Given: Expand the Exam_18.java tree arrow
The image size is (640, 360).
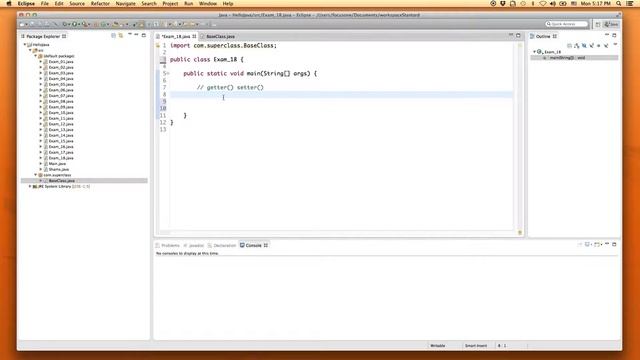Looking at the screenshot, I should (41, 158).
